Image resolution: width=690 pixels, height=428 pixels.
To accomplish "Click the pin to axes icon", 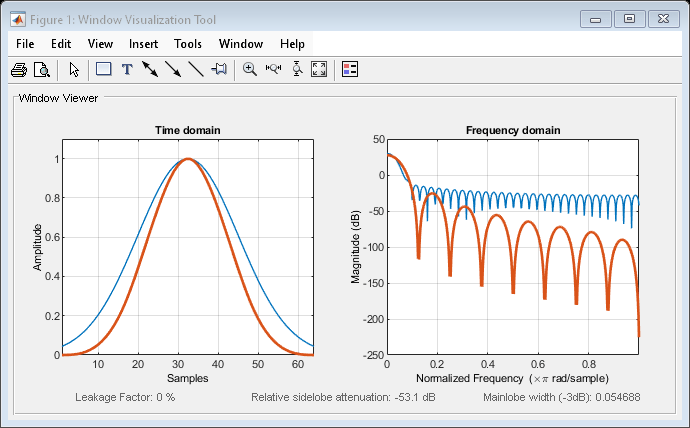I will (219, 70).
